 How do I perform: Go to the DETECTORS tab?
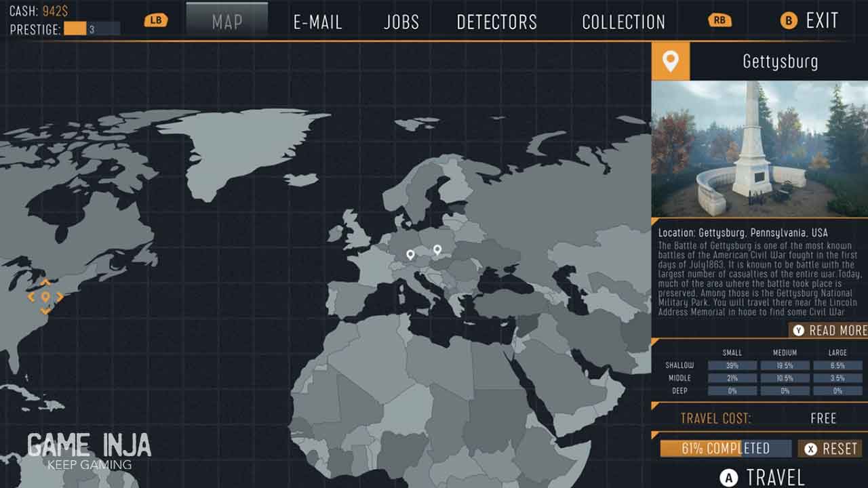(x=496, y=22)
